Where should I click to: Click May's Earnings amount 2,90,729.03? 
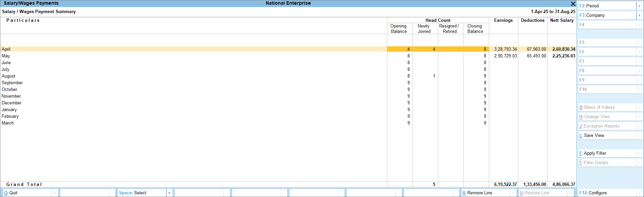505,56
